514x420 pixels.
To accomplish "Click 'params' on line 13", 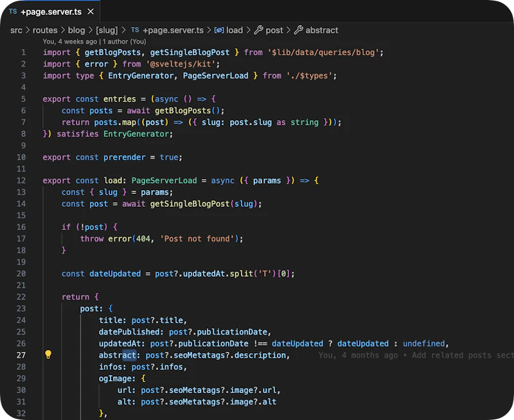I will [x=155, y=192].
